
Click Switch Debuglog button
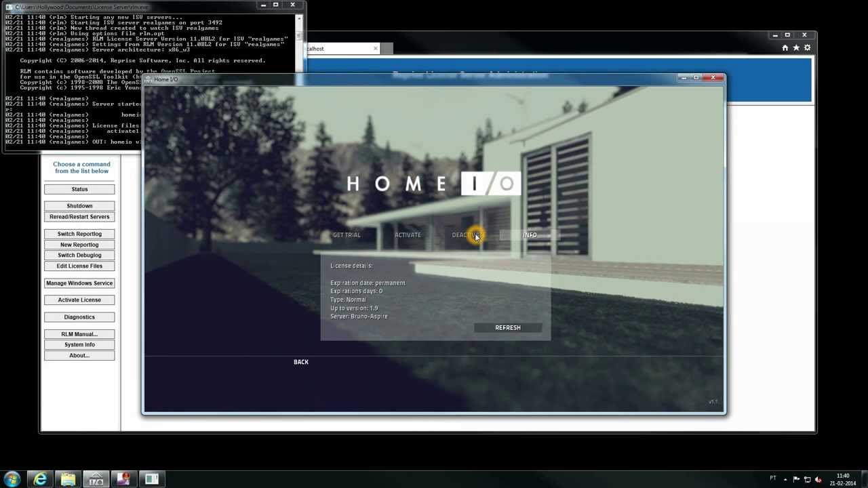tap(79, 256)
